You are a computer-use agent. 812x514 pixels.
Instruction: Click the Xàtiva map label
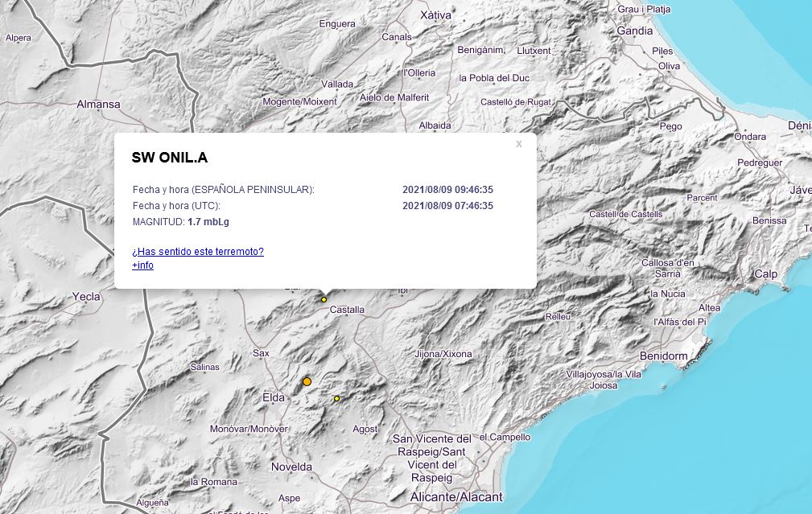tap(435, 15)
